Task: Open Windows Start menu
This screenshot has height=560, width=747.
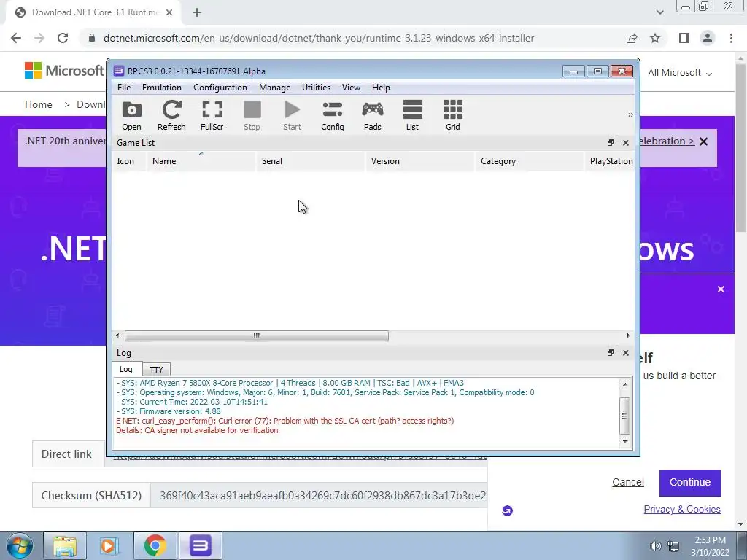Action: [20, 545]
